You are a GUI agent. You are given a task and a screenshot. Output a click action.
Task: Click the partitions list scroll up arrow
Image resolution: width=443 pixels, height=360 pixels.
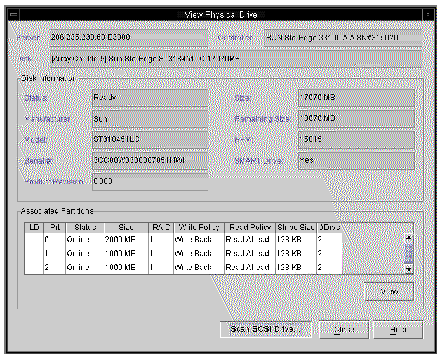409,238
